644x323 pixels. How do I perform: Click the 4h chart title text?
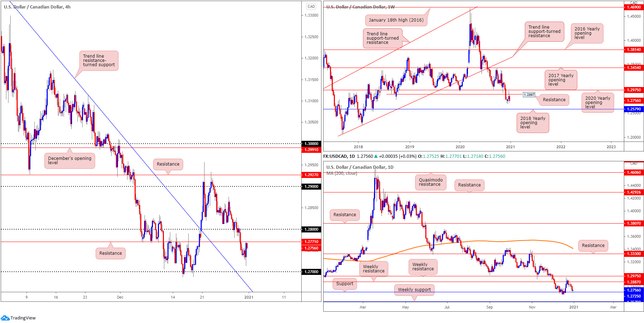37,7
